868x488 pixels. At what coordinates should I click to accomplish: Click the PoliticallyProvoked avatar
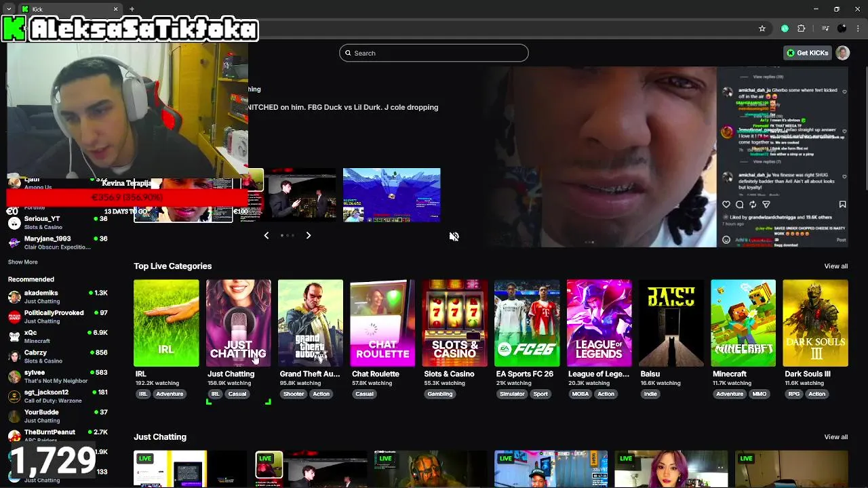pyautogui.click(x=14, y=317)
